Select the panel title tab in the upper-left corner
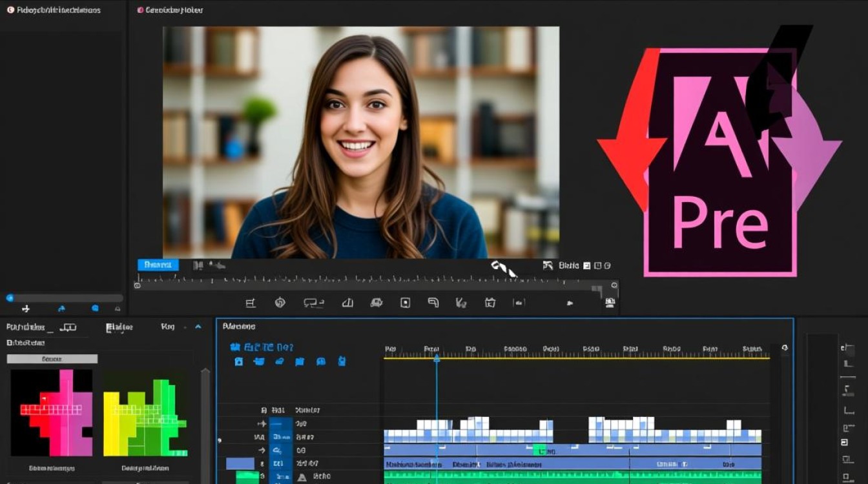This screenshot has height=484, width=868. click(53, 10)
